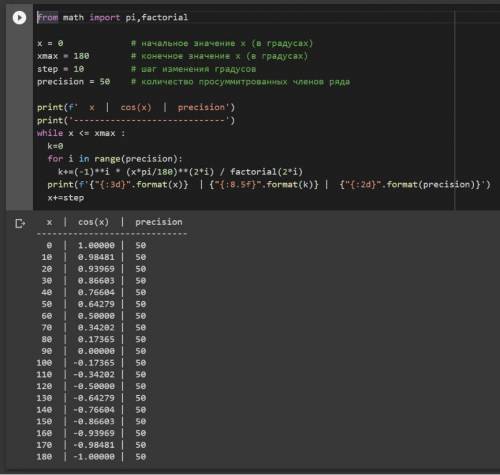Click output value 0.34202 in row 70
Viewport: 500px width, 475px height.
96,327
